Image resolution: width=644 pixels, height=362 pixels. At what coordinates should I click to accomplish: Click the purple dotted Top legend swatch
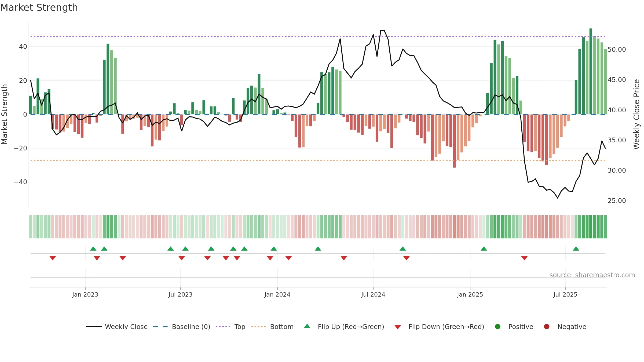223,327
